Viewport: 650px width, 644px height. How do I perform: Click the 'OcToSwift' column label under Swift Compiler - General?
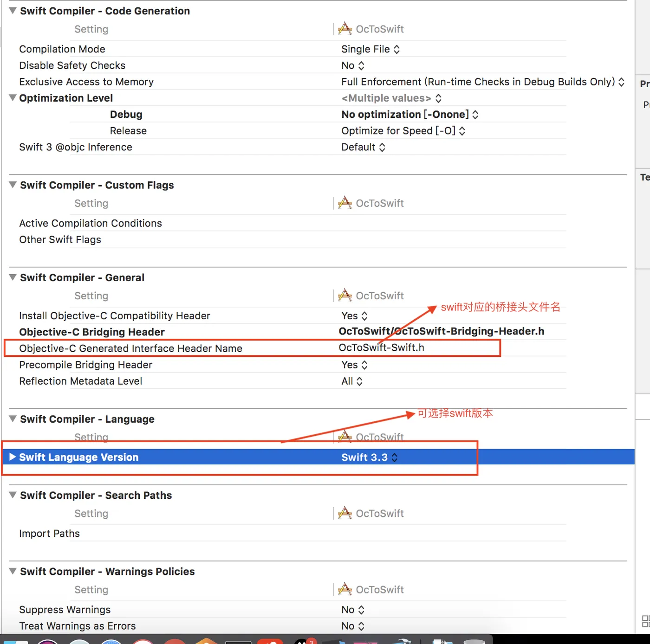point(380,296)
